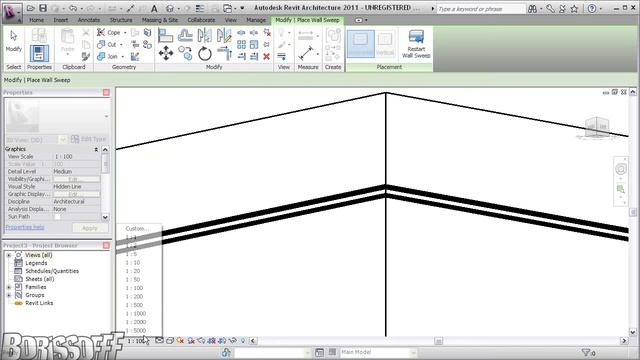Select the Offset tool

(185, 36)
